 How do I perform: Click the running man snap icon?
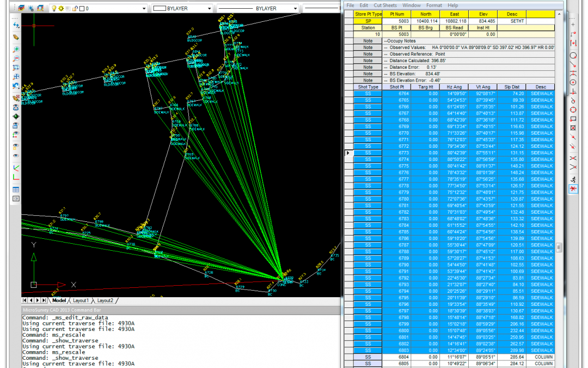pos(573,179)
